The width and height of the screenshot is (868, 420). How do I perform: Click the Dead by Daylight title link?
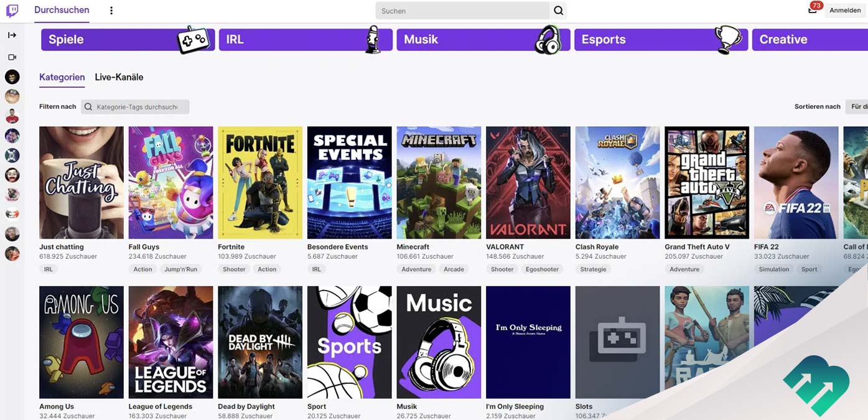point(246,407)
